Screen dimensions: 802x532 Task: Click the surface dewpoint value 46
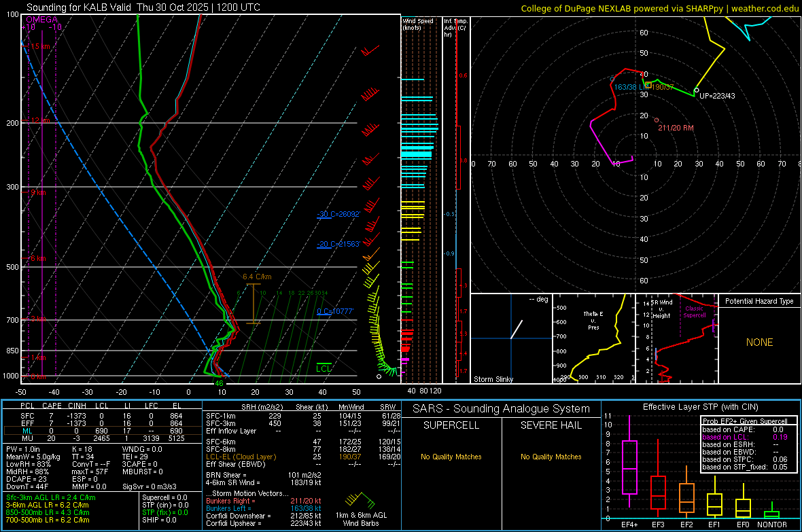[219, 383]
